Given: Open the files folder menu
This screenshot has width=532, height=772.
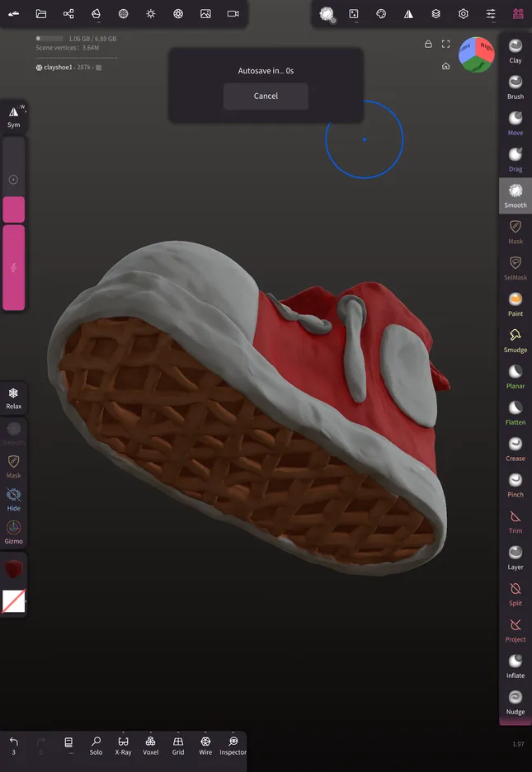Looking at the screenshot, I should pos(41,14).
